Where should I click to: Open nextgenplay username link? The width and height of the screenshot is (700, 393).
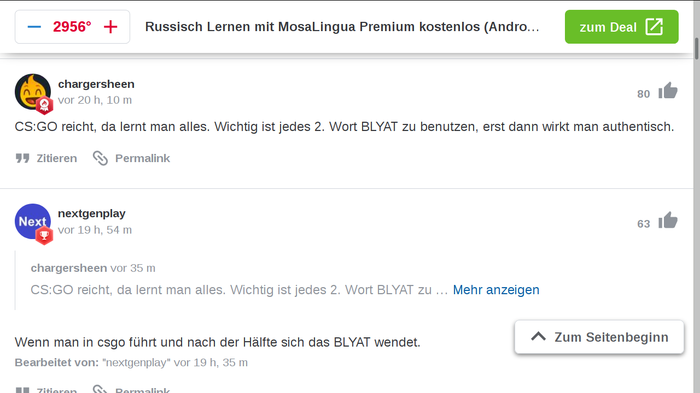92,213
